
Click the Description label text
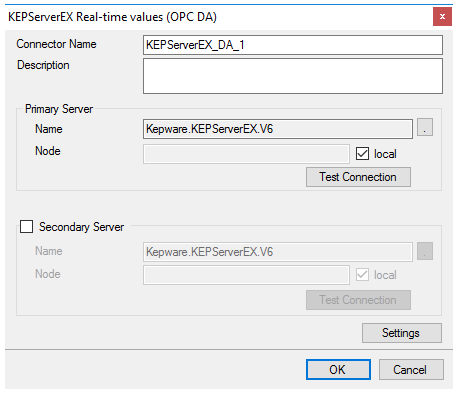click(x=43, y=65)
